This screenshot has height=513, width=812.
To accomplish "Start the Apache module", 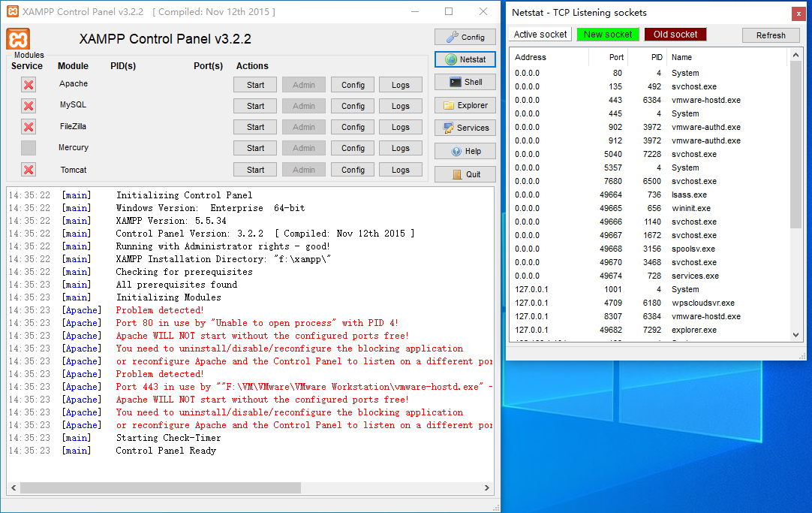I will (255, 84).
